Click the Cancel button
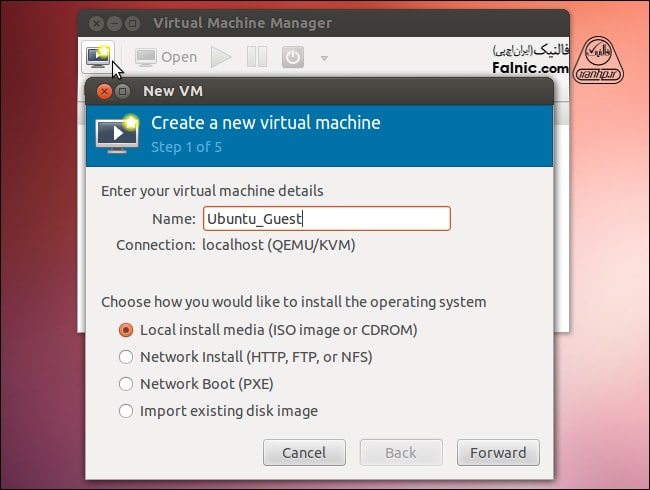 coord(304,452)
